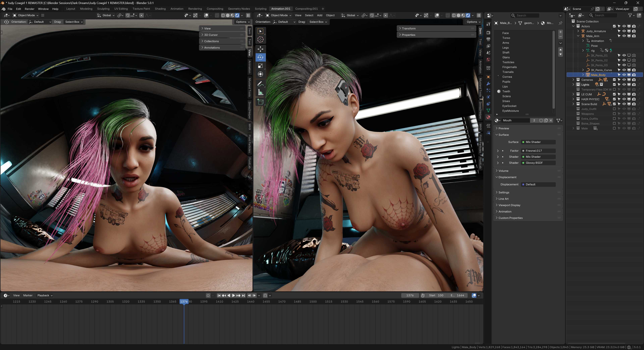Open right viewport Options button
The image size is (644, 350).
pyautogui.click(x=473, y=22)
